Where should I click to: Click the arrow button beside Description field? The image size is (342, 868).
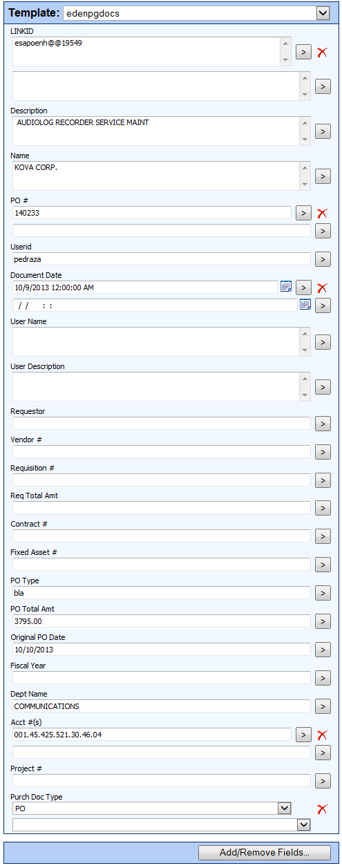(x=323, y=131)
